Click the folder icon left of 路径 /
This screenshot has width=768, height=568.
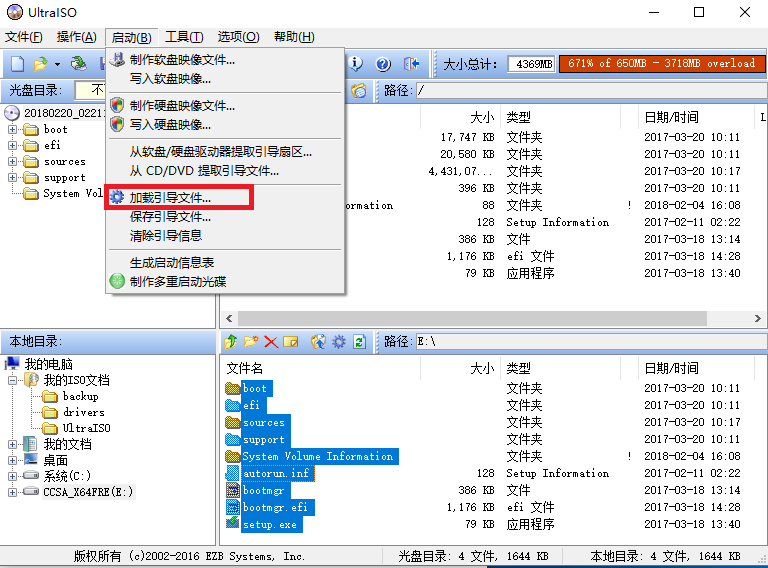tap(359, 91)
